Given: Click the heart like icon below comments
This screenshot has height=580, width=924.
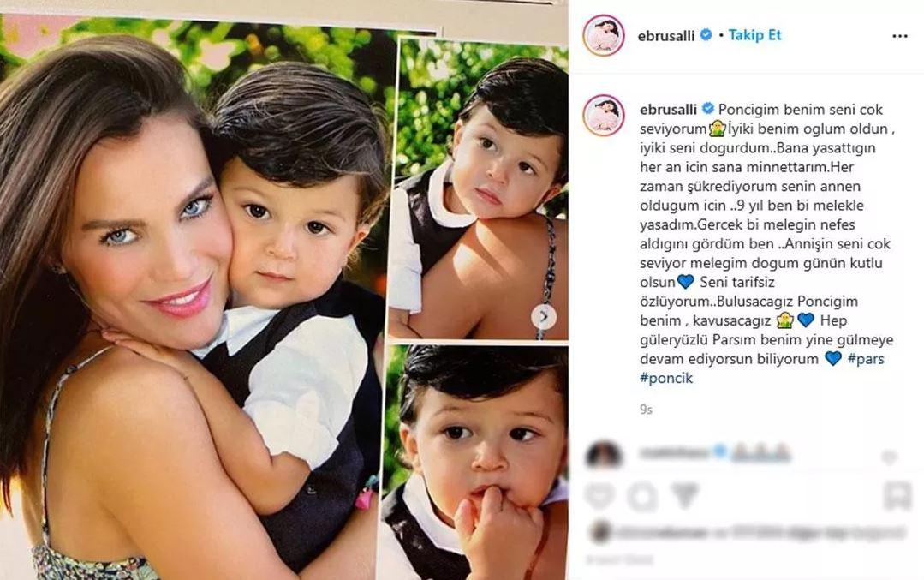Looking at the screenshot, I should (600, 496).
